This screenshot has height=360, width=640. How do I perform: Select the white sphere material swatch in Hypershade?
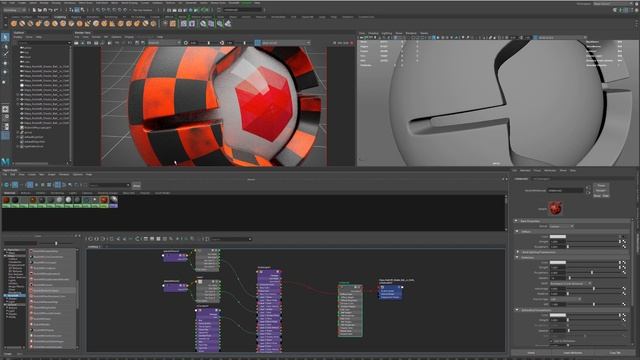coord(69,201)
